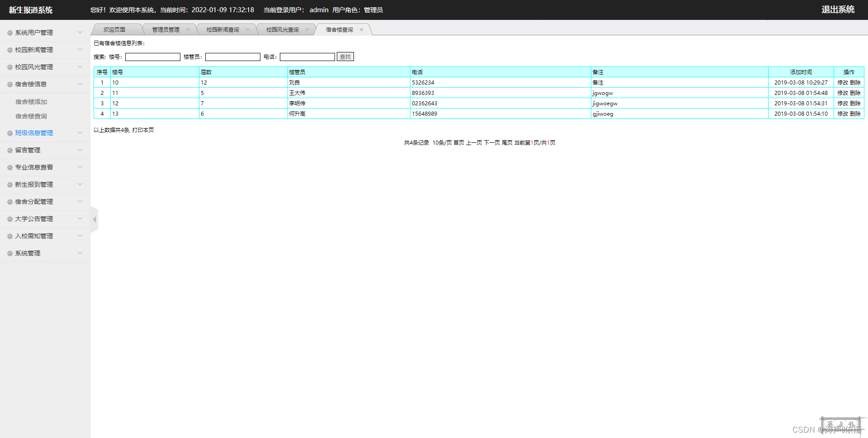
Task: Collapse the 宿舍楼信息 menu chevron
Action: [80, 84]
